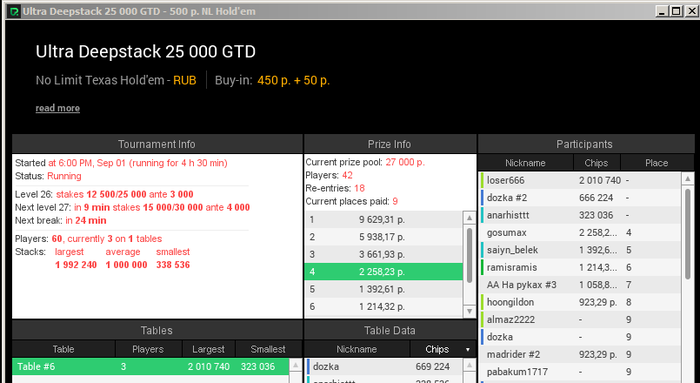Image resolution: width=700 pixels, height=383 pixels.
Task: Click the Prize Info panel header
Action: click(390, 144)
